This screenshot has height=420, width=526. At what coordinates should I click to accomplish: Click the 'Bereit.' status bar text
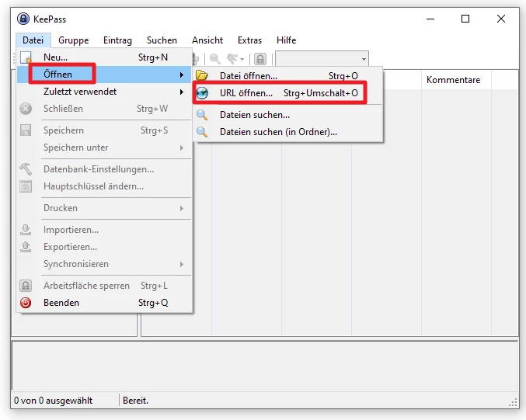135,401
